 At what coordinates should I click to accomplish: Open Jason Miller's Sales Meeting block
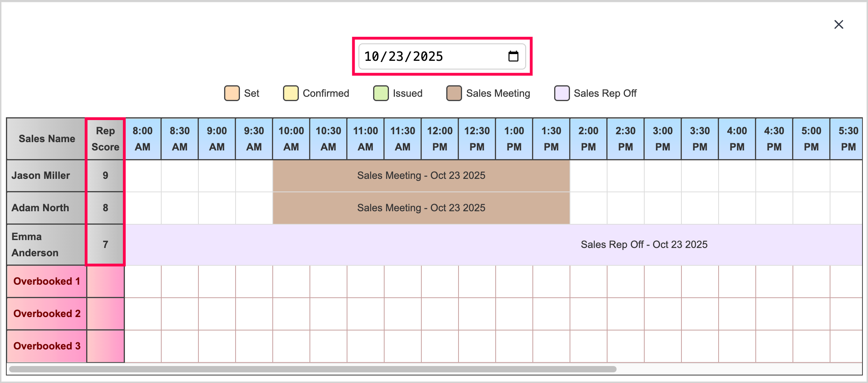point(421,176)
